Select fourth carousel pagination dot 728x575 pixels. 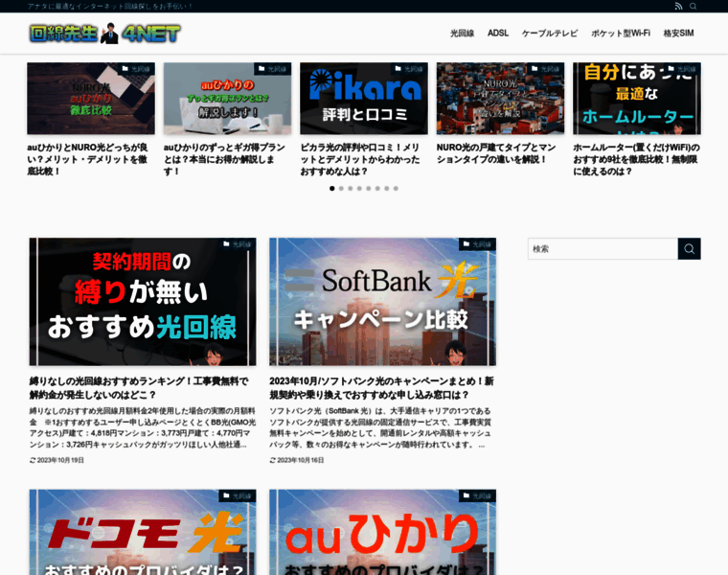359,189
